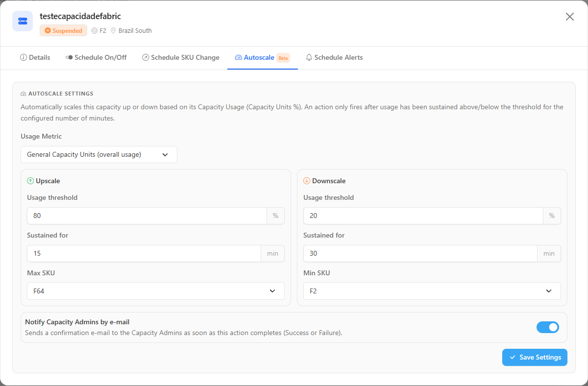The width and height of the screenshot is (588, 386).
Task: Open the Max SKU F64 dropdown
Action: tap(156, 291)
